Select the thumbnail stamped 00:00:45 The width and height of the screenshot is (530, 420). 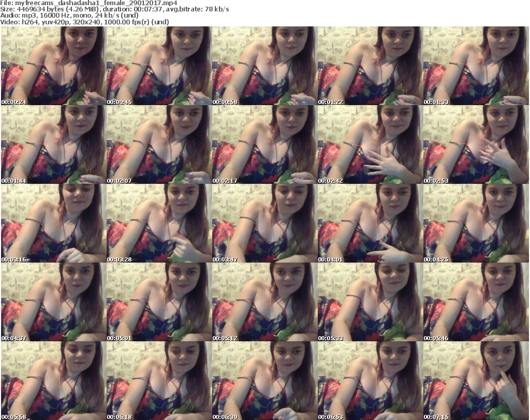[x=159, y=66]
